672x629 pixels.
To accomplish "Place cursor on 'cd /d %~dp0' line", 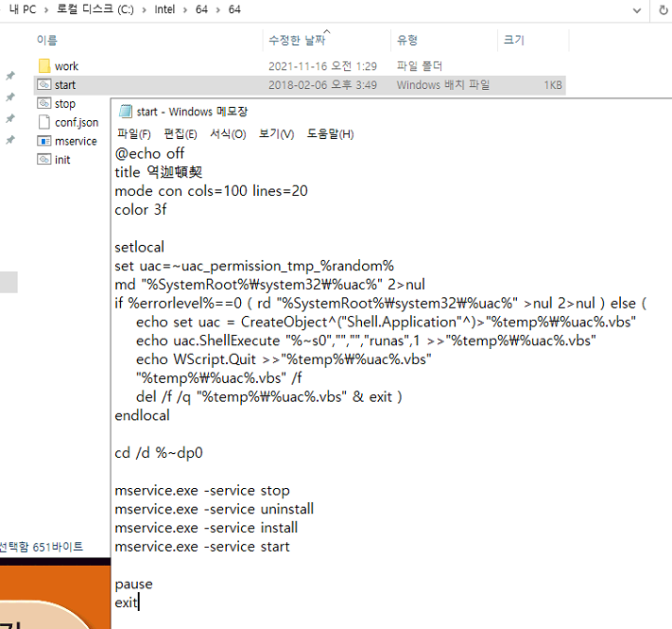I will (x=159, y=453).
